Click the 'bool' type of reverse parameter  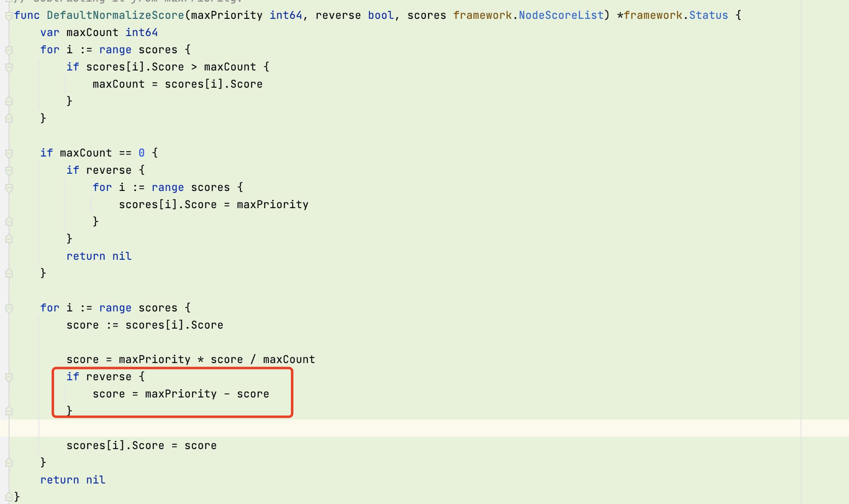[381, 16]
